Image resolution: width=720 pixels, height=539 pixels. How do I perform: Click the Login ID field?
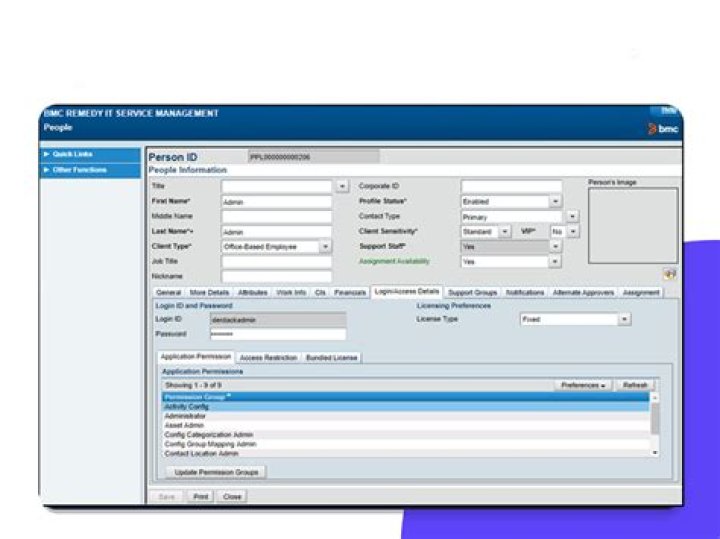278,320
